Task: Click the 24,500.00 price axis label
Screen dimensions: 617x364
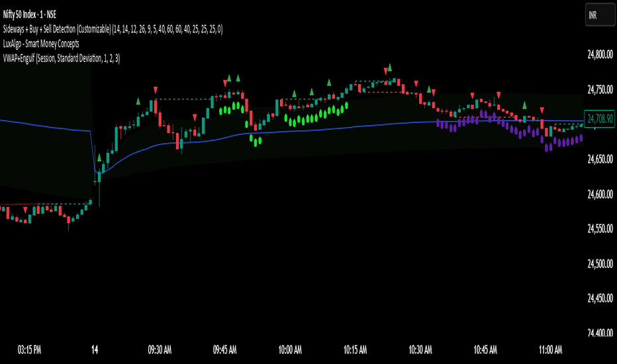Action: 600,263
